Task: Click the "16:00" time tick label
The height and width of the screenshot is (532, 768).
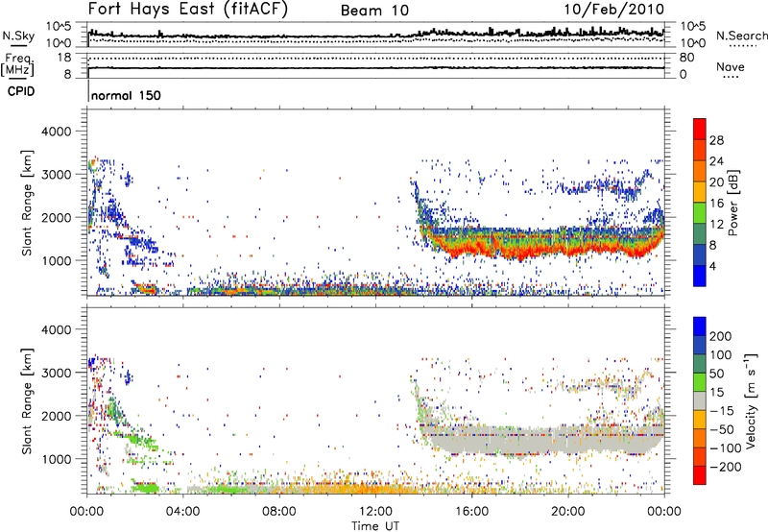Action: tap(471, 512)
